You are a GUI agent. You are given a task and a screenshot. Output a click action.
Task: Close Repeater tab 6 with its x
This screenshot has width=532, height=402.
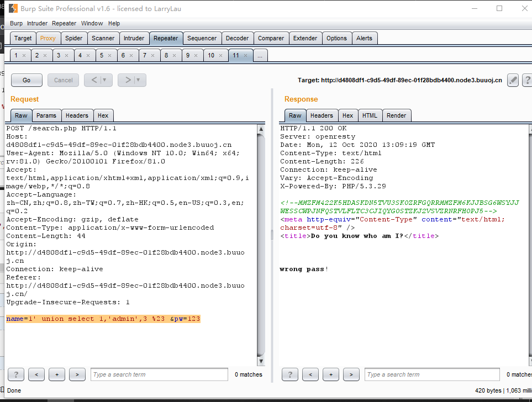pyautogui.click(x=131, y=56)
